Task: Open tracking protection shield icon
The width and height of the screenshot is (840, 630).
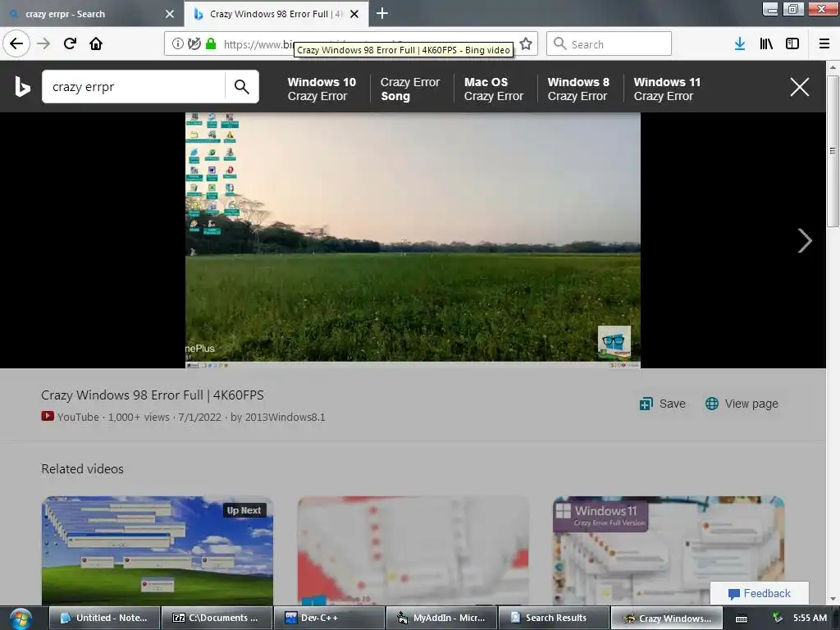Action: click(x=194, y=44)
